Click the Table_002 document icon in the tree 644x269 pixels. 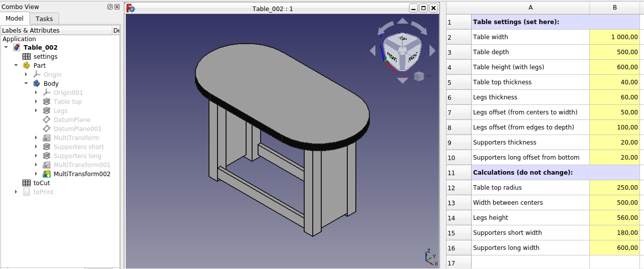click(x=17, y=48)
